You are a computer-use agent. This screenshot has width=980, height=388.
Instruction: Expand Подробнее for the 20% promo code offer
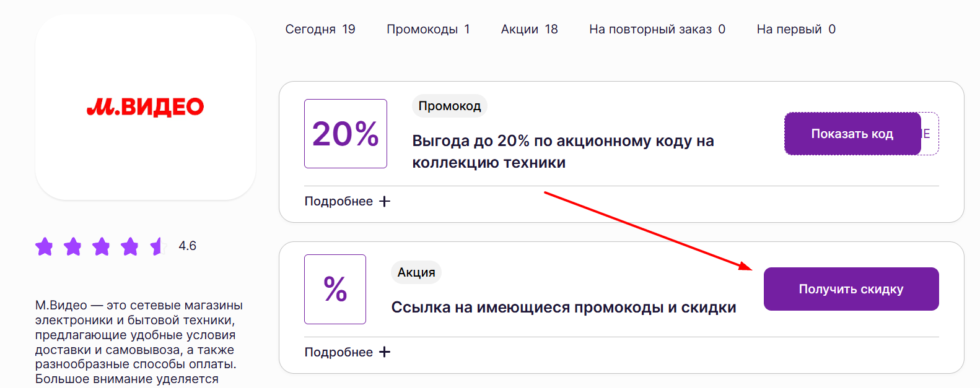pos(339,201)
